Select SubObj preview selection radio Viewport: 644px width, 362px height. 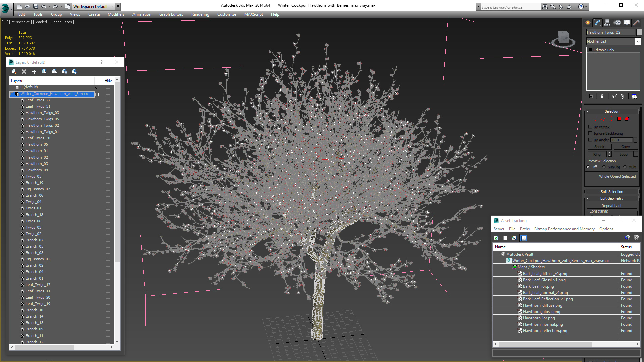(604, 167)
